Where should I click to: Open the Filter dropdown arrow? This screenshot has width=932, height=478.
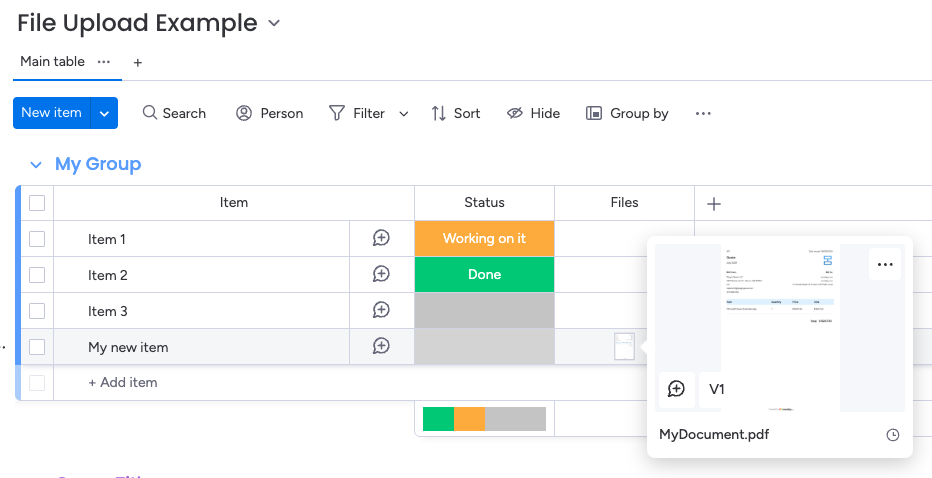(x=404, y=114)
